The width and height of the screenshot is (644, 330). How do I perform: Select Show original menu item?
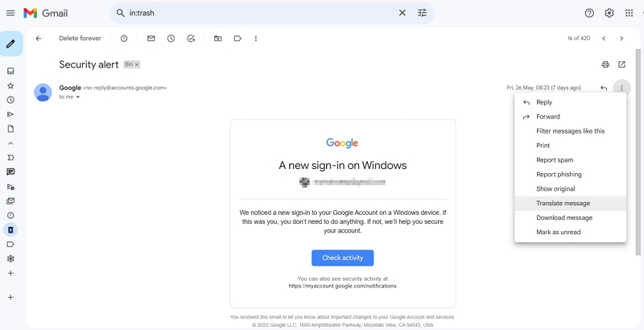(x=571, y=189)
